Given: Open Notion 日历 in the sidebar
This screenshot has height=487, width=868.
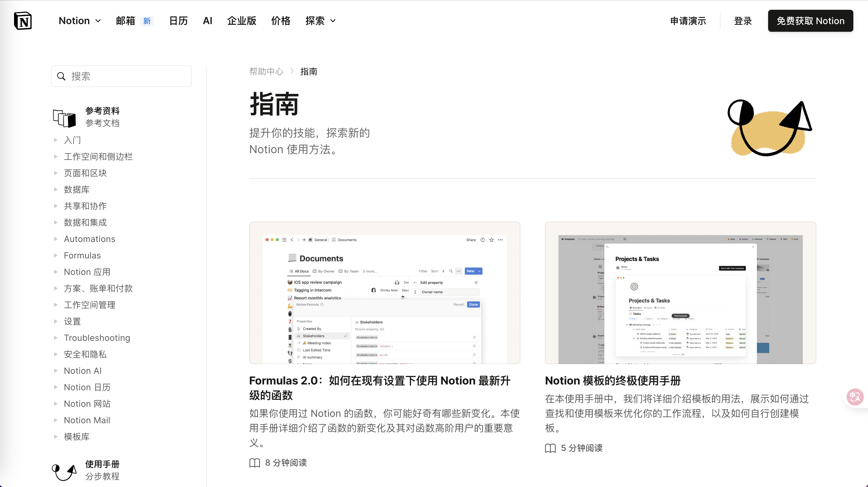Looking at the screenshot, I should (87, 388).
